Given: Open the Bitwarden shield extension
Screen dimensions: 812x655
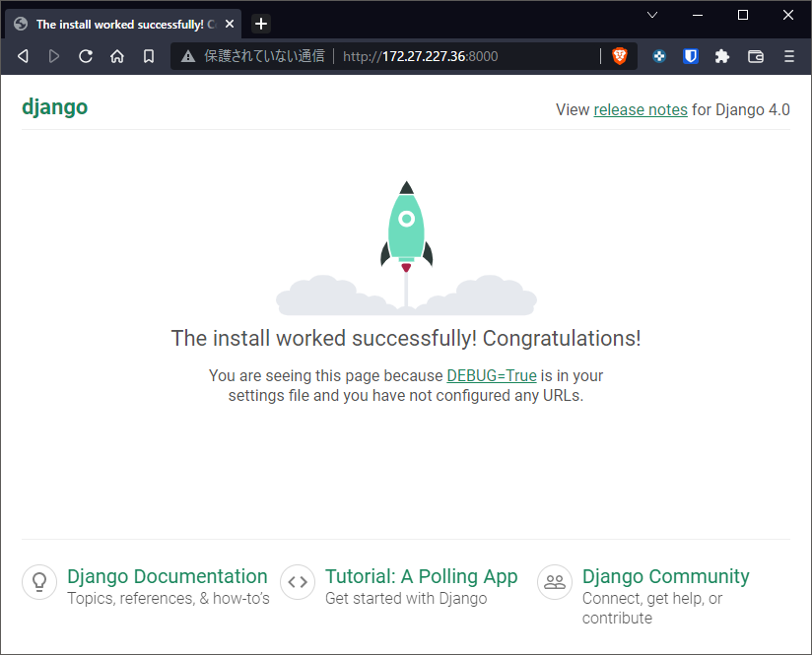Looking at the screenshot, I should 691,56.
